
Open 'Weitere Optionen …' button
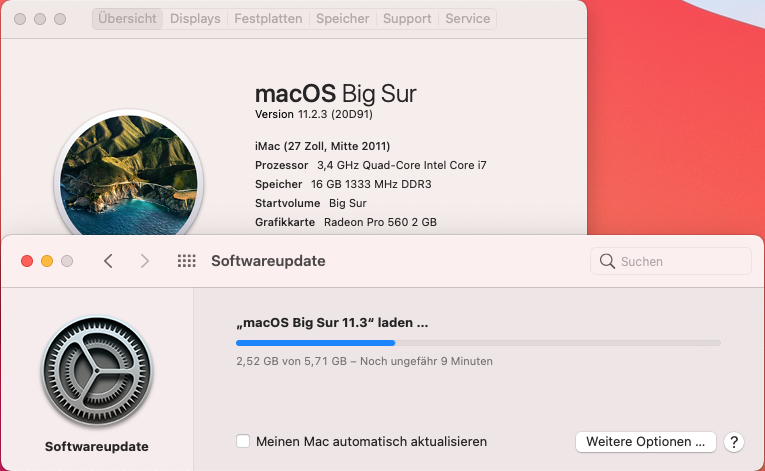(x=645, y=442)
